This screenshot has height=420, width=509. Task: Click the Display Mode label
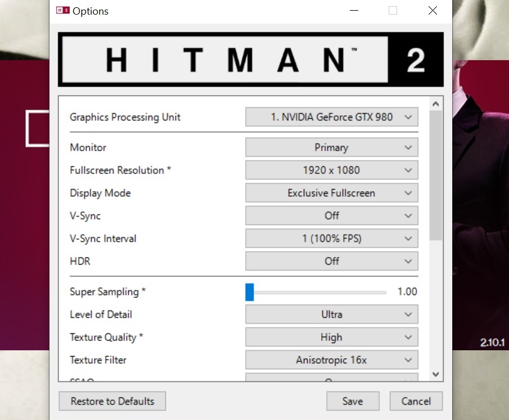point(100,193)
